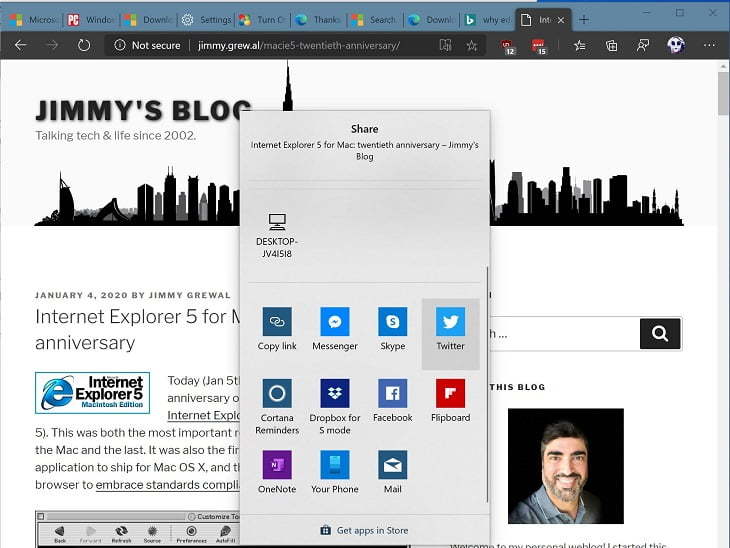730x548 pixels.
Task: Click the blog search input field
Action: coord(564,333)
